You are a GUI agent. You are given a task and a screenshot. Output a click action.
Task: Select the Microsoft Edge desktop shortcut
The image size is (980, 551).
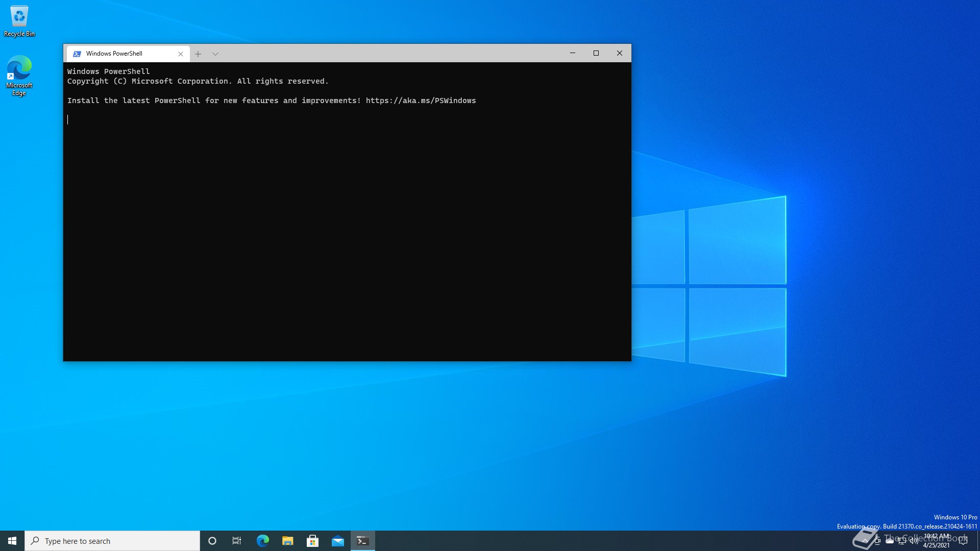(x=19, y=75)
